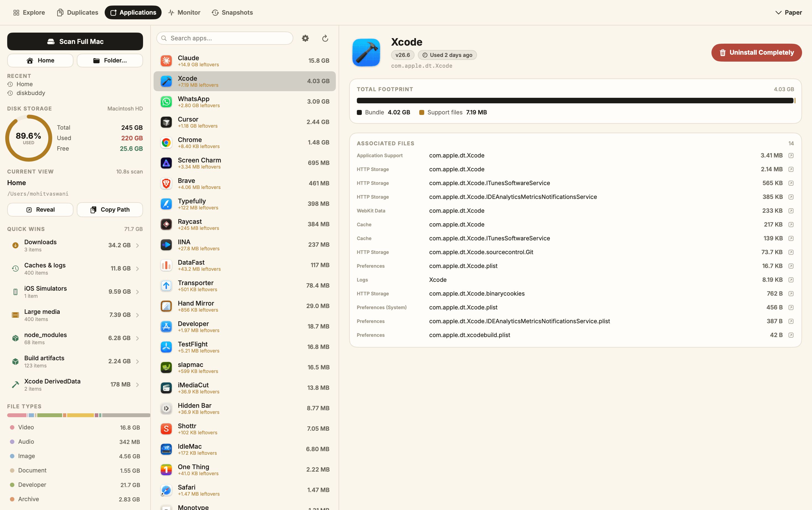812x510 pixels.
Task: Click the Hidden Bar app icon
Action: 166,409
